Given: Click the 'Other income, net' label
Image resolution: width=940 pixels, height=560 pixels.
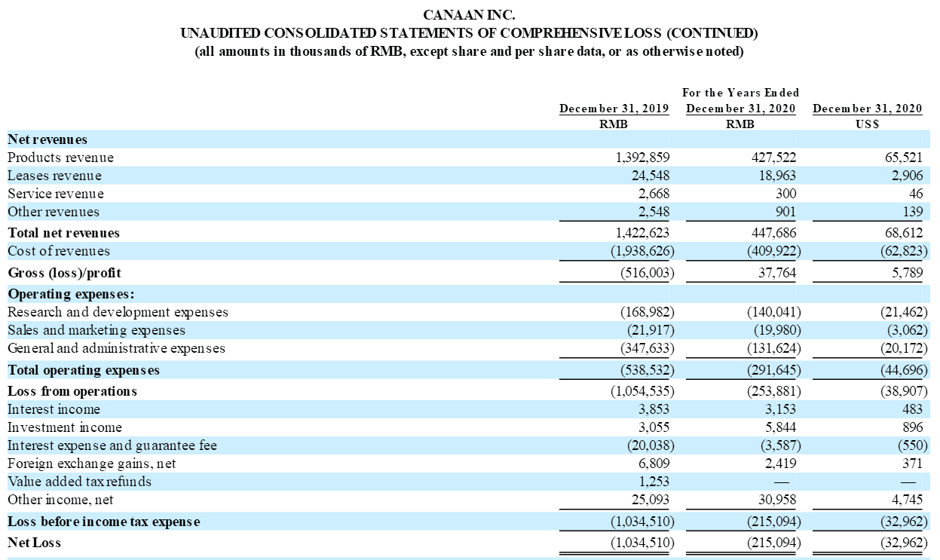Looking at the screenshot, I should [x=60, y=500].
